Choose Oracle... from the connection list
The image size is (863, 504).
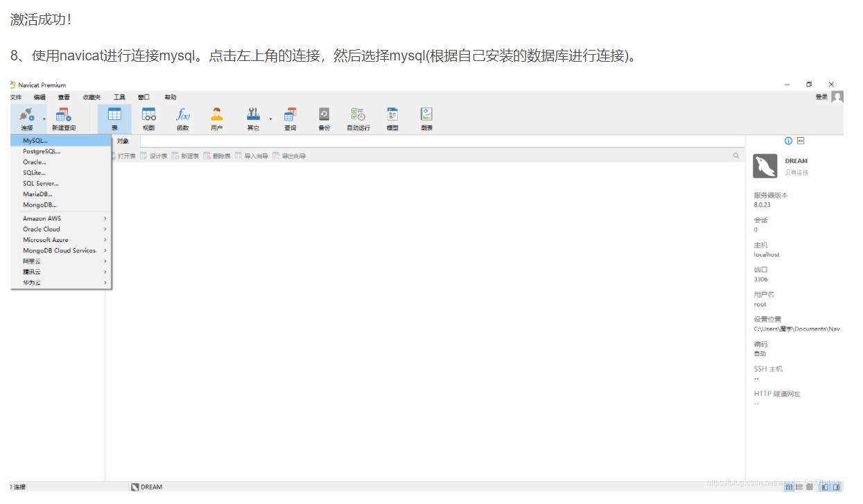coord(61,162)
